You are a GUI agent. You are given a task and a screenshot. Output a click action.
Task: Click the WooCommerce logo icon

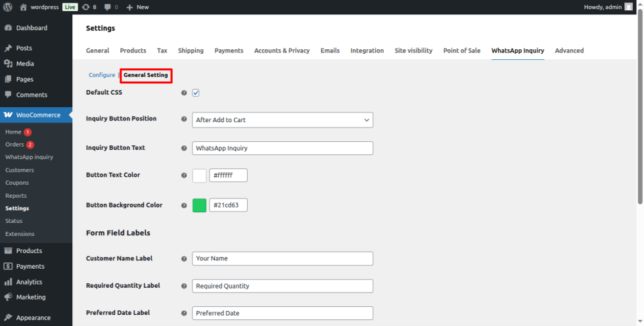[x=8, y=115]
